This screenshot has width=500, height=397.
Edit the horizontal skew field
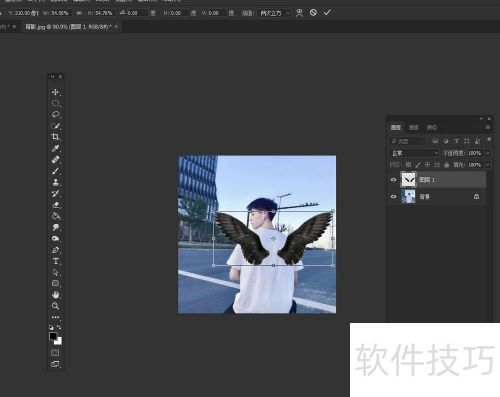click(x=178, y=13)
